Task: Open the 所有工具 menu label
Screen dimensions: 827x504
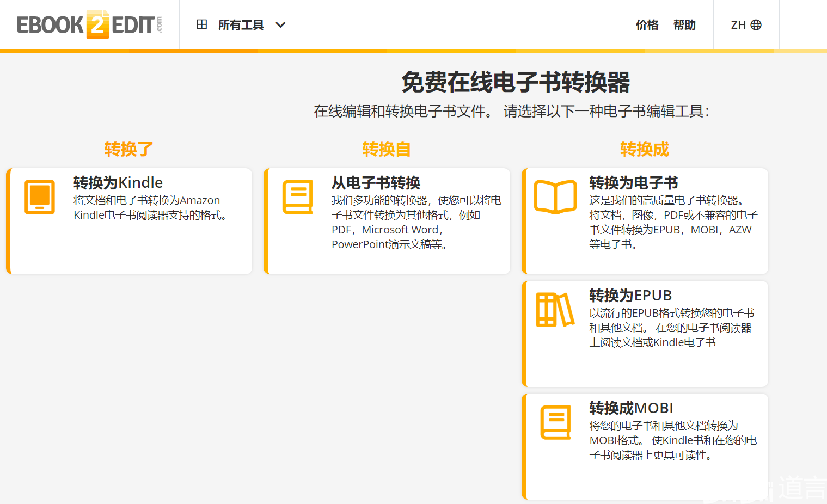Action: pos(241,25)
